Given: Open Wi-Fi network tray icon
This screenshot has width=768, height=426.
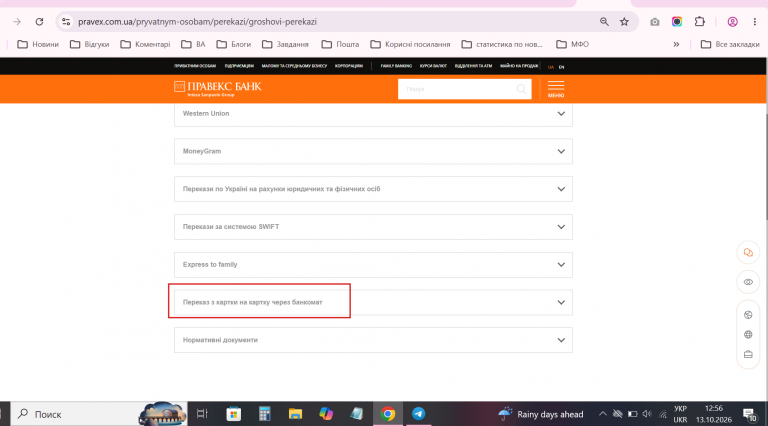Looking at the screenshot, I should click(x=663, y=414).
